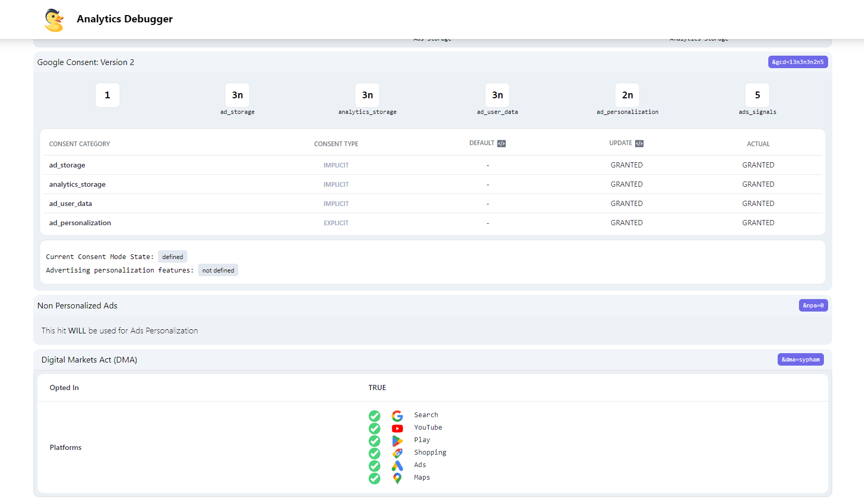This screenshot has width=864, height=504.
Task: Click the Google Search platform icon
Action: [397, 416]
